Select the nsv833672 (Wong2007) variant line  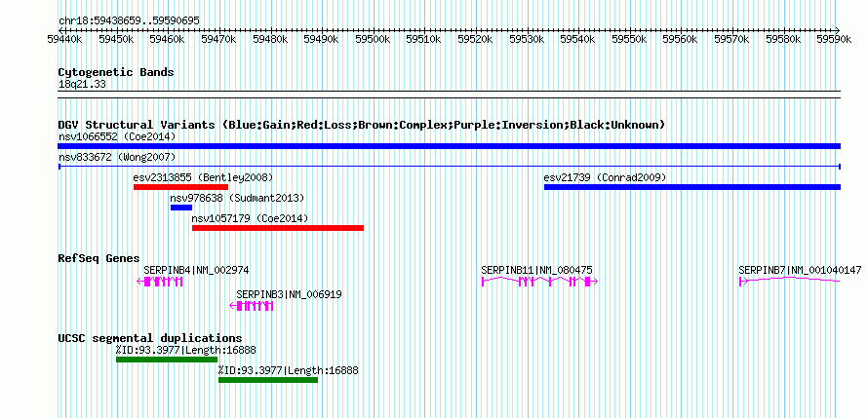449,167
